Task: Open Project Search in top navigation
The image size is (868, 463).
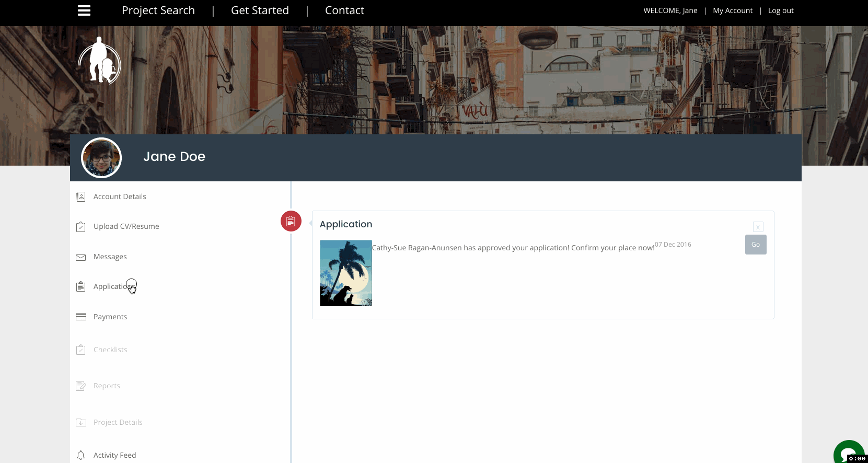Action: tap(158, 10)
